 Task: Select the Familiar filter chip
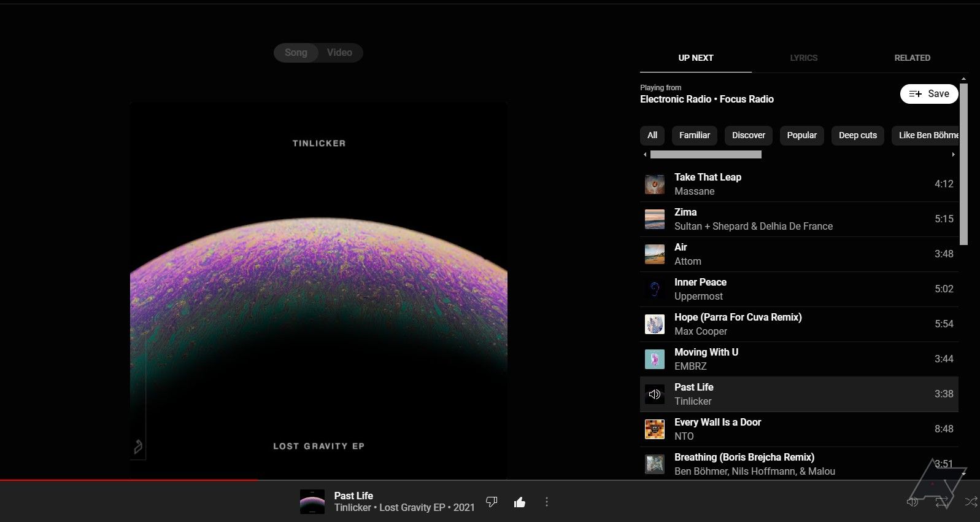pos(695,135)
